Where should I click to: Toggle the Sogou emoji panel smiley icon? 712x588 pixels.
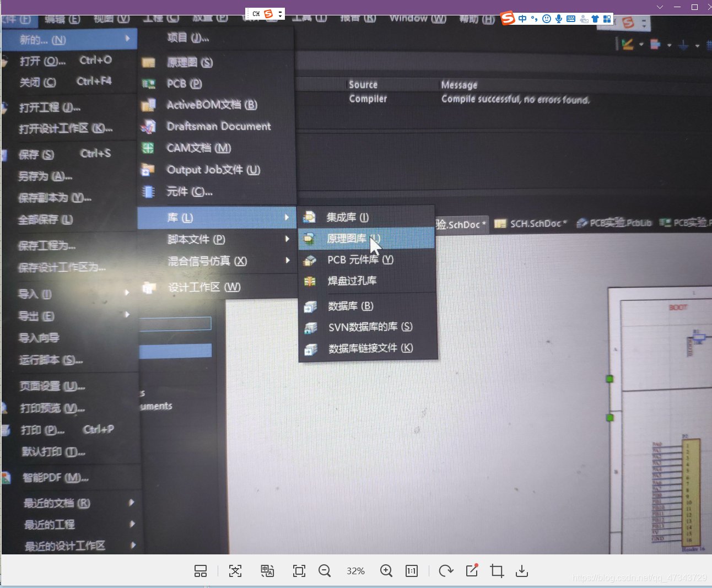pyautogui.click(x=547, y=18)
